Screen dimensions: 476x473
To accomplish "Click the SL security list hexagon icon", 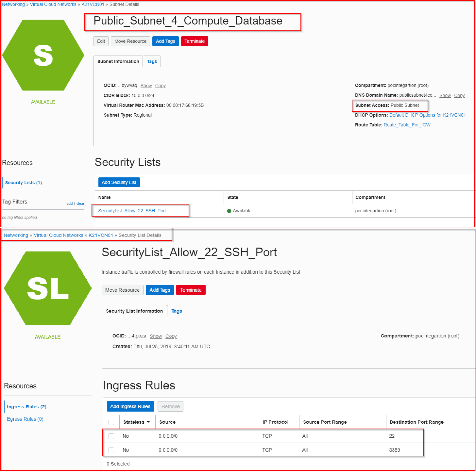I will (x=48, y=287).
